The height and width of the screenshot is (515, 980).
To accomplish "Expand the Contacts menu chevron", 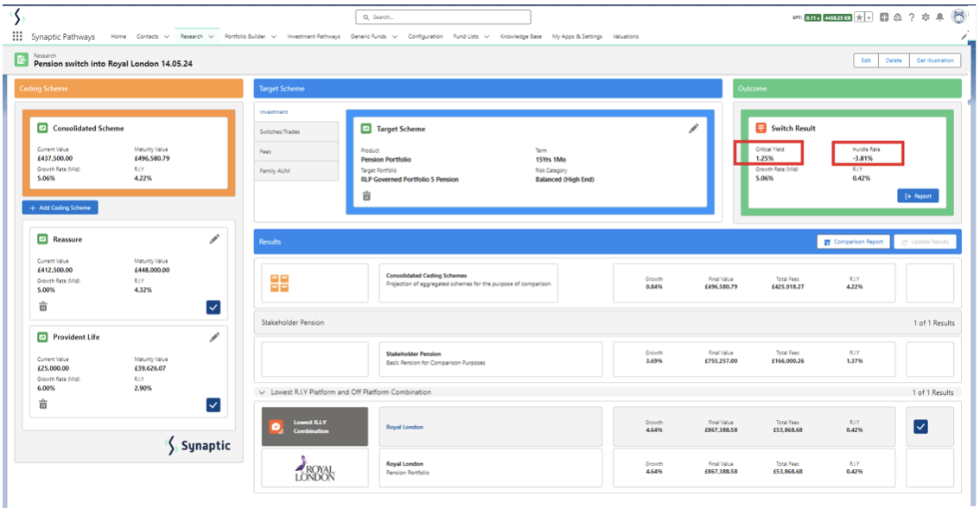I will pos(167,37).
